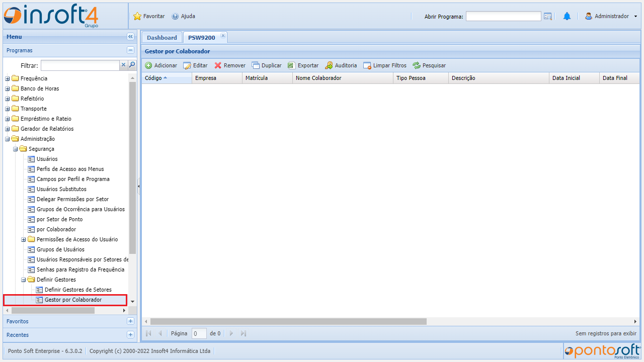Click the Favoritar star icon
The image size is (644, 362).
click(x=137, y=16)
